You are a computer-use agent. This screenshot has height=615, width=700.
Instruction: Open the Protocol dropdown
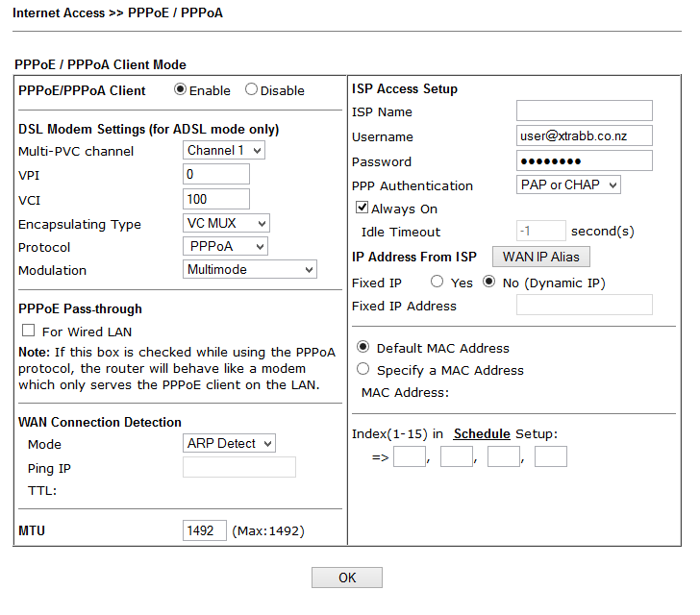(x=225, y=246)
